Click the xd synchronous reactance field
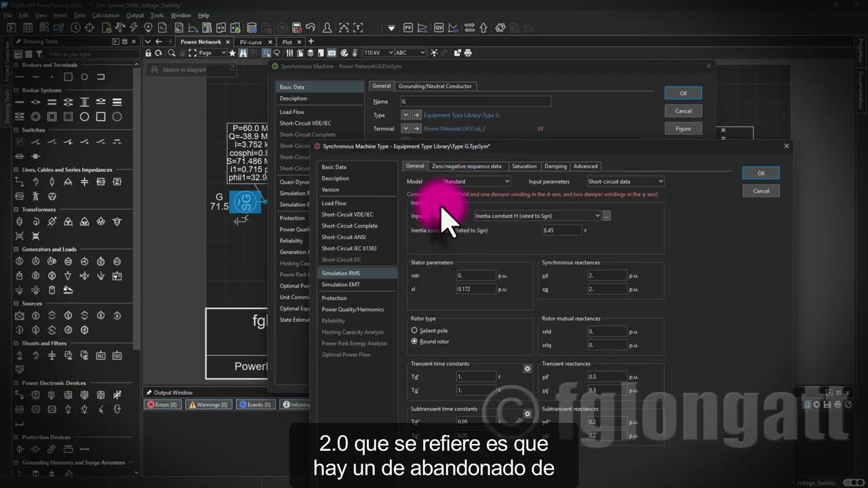 (x=607, y=276)
